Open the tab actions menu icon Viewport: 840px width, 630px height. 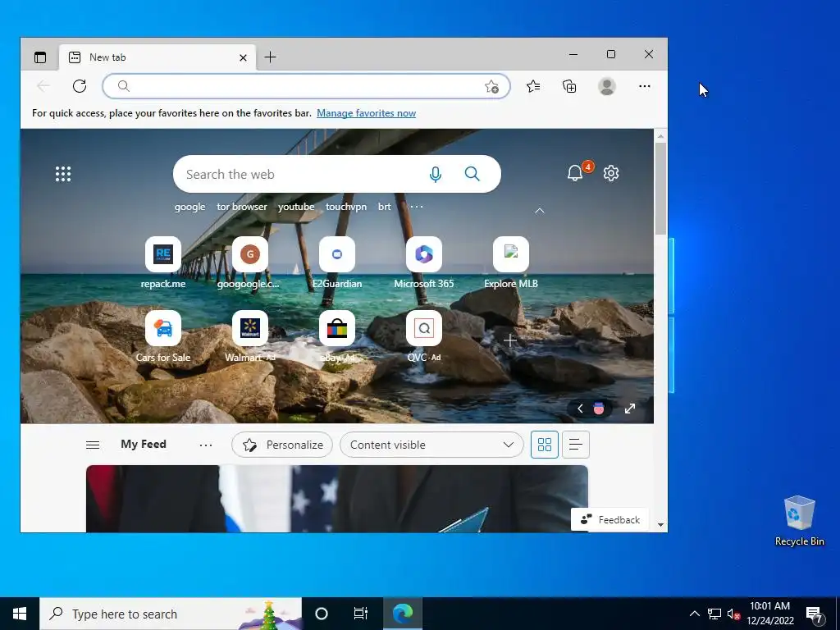pyautogui.click(x=40, y=57)
